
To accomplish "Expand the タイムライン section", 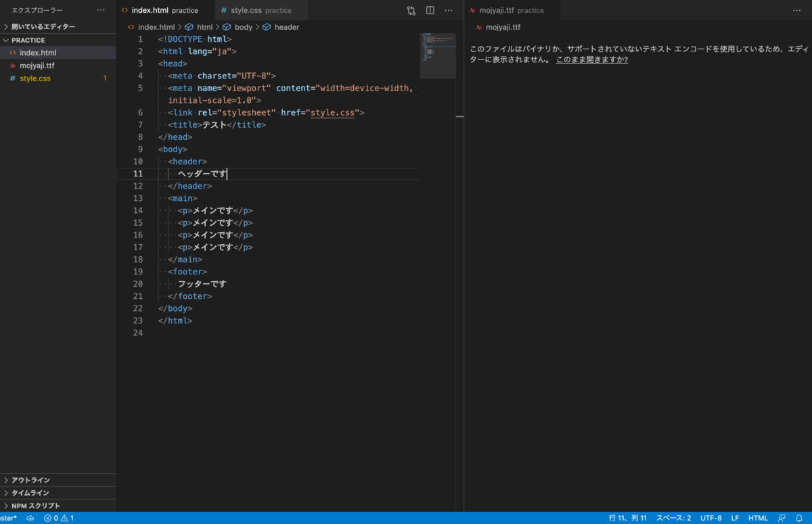I will tap(58, 493).
